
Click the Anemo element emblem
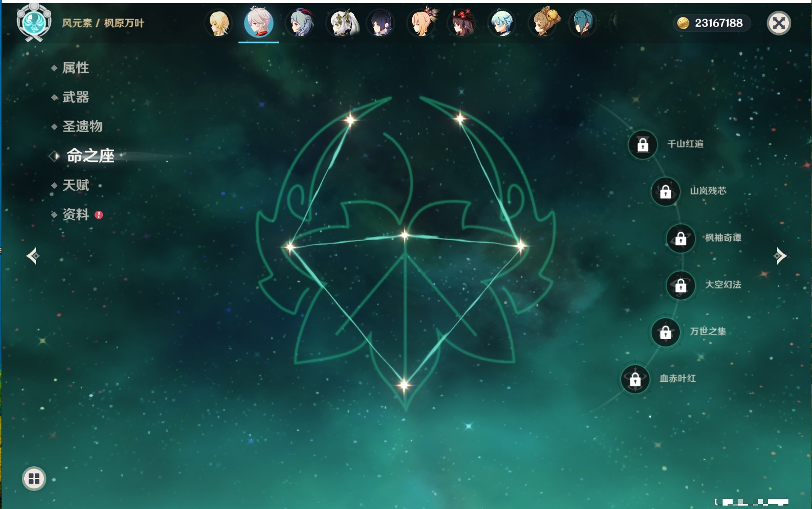34,22
